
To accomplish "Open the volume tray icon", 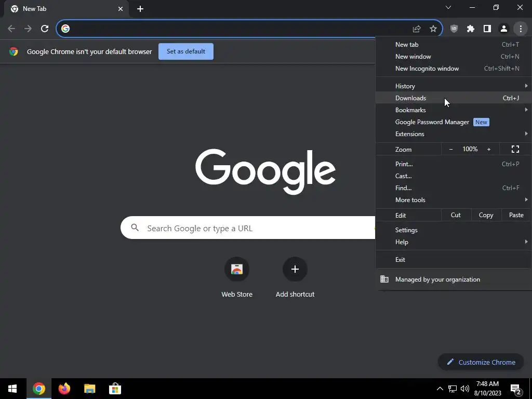I will click(x=465, y=389).
